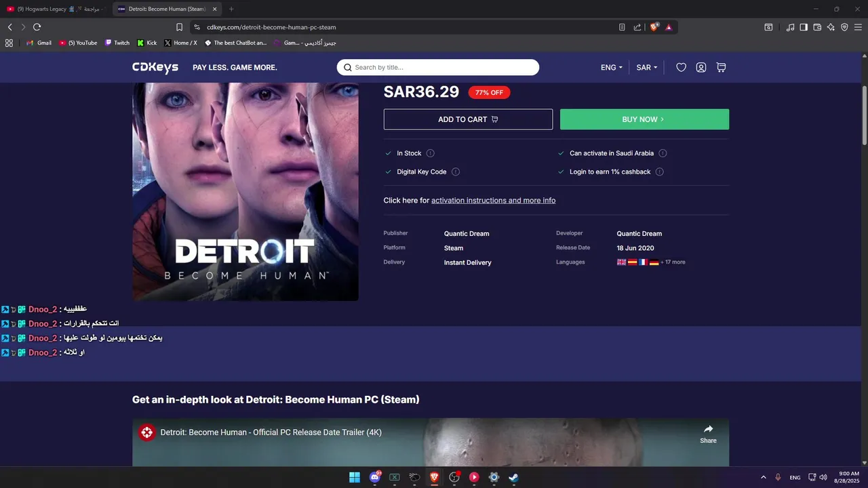The height and width of the screenshot is (488, 868).
Task: Open the Brave wallet icon
Action: click(x=817, y=27)
